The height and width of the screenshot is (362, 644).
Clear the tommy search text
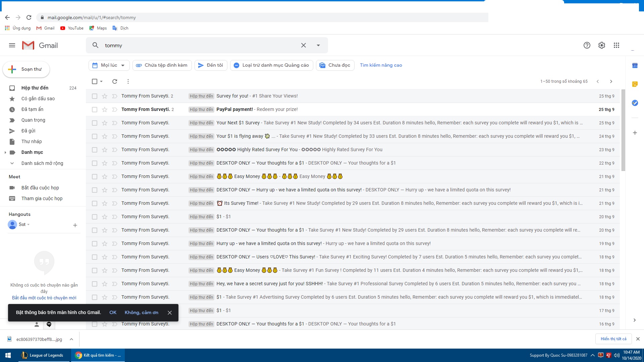tap(303, 45)
